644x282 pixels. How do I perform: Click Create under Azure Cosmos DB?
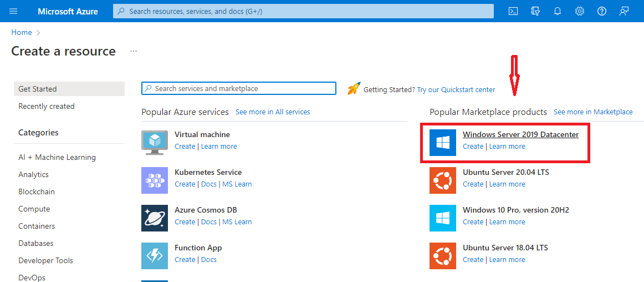coord(185,222)
